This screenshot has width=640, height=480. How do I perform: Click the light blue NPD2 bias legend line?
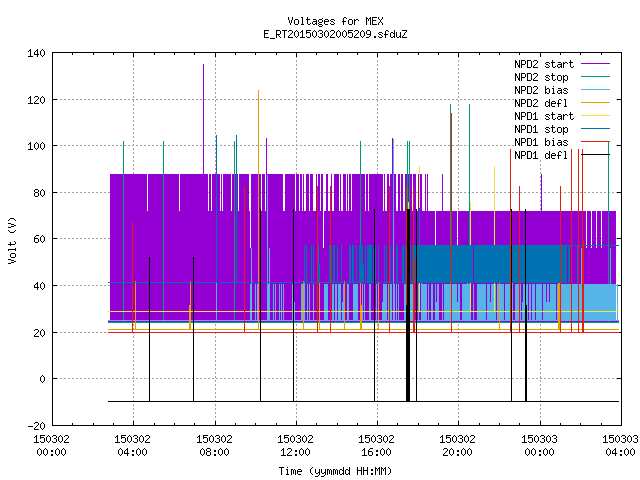[596, 89]
